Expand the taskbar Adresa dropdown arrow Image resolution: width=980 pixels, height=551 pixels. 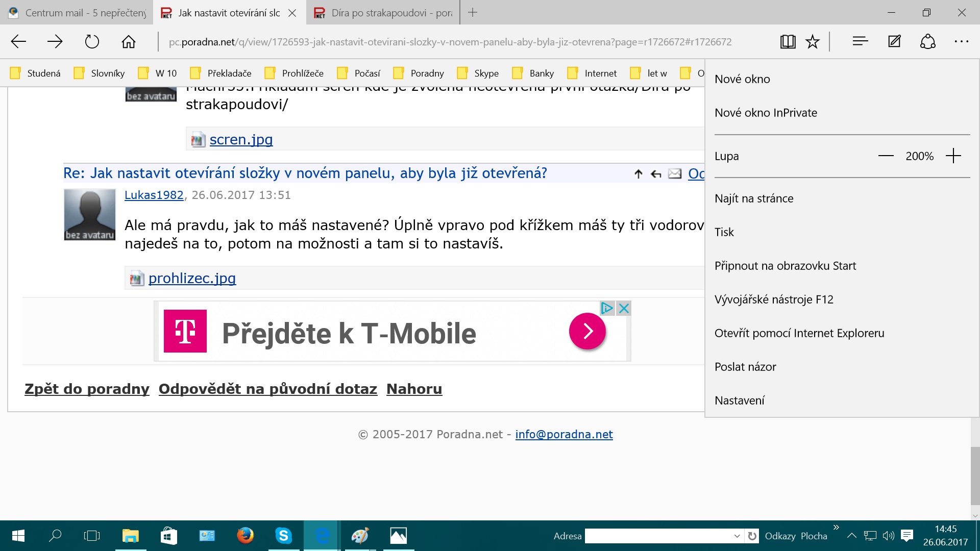click(x=737, y=536)
